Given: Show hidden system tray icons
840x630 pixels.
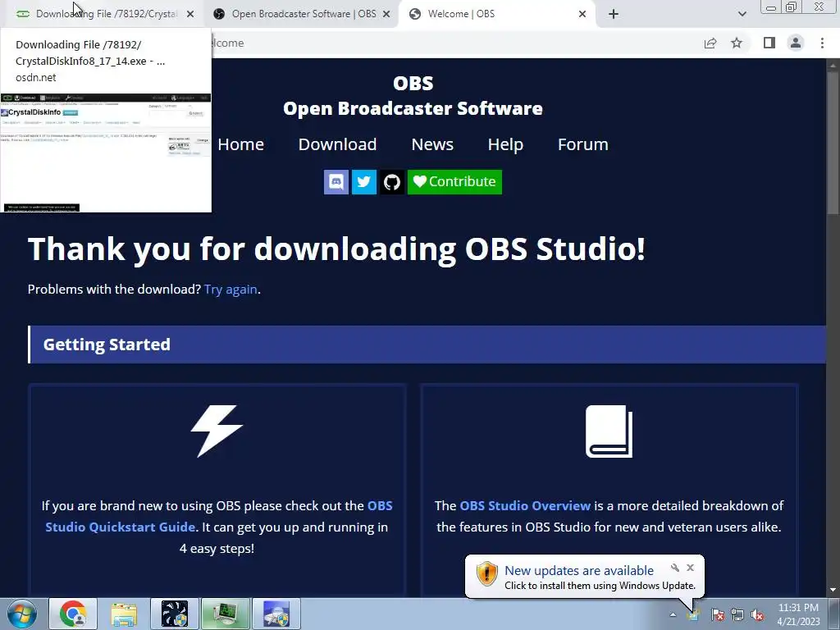Looking at the screenshot, I should pyautogui.click(x=673, y=614).
